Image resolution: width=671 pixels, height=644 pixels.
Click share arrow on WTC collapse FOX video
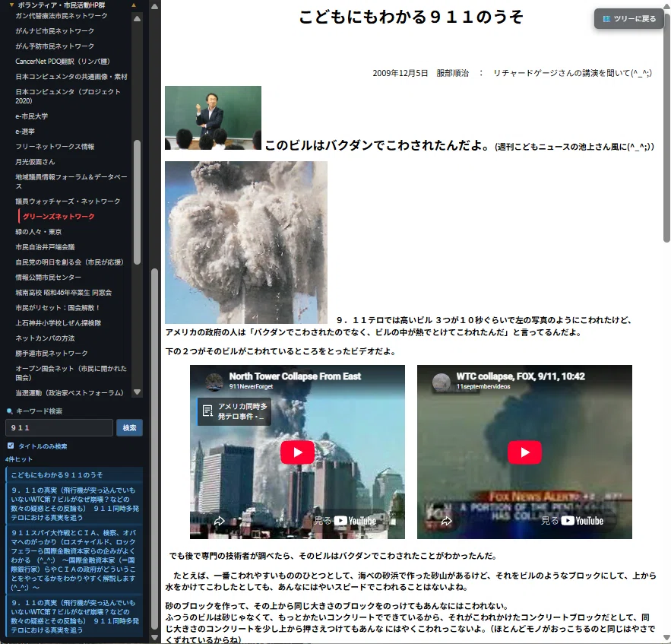[446, 521]
